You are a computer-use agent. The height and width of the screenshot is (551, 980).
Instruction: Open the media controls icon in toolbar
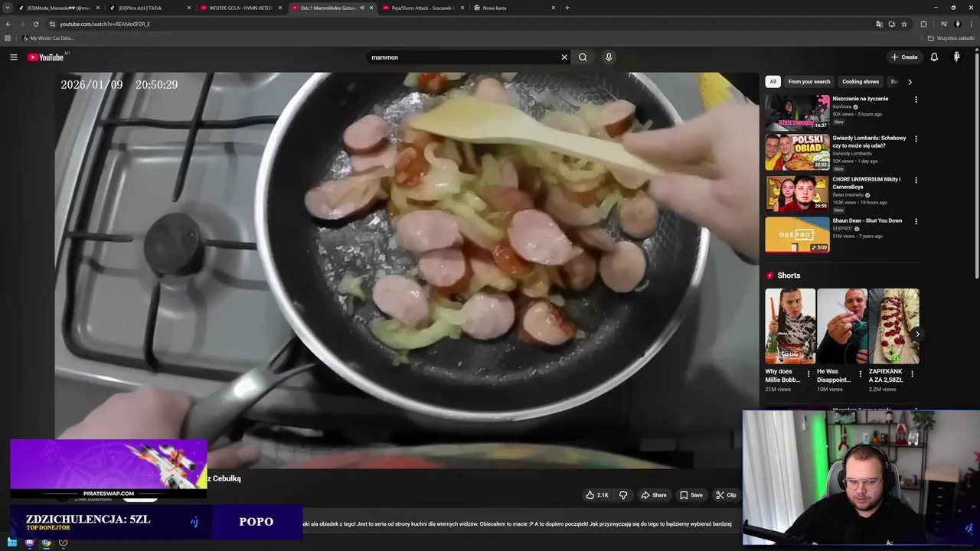click(943, 24)
